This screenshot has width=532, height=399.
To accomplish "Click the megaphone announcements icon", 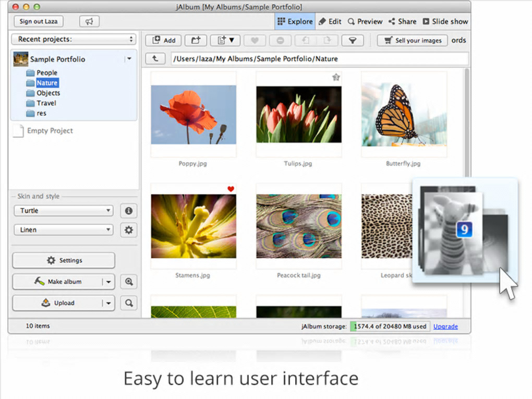I will click(x=89, y=21).
